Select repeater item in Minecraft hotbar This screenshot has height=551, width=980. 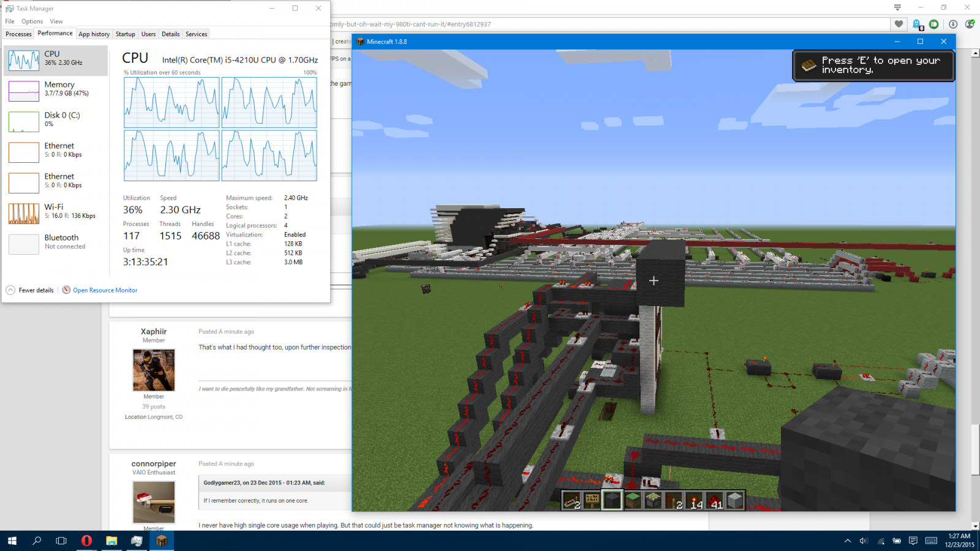coord(571,501)
